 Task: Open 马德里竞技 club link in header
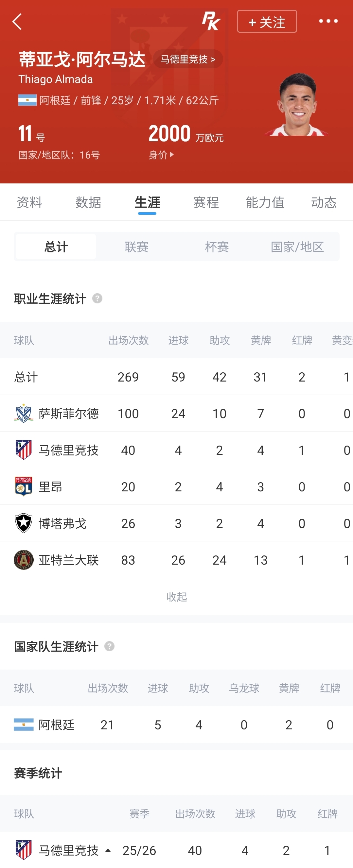188,59
